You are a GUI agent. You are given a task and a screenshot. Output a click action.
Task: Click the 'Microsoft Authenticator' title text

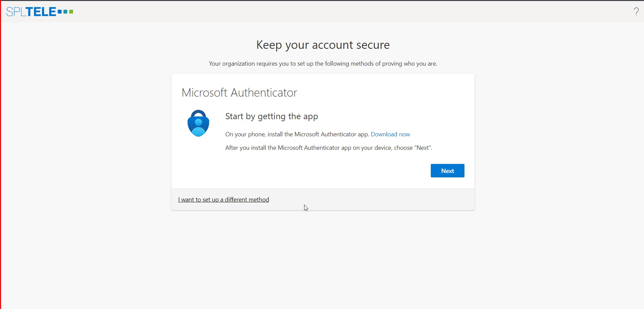(239, 93)
